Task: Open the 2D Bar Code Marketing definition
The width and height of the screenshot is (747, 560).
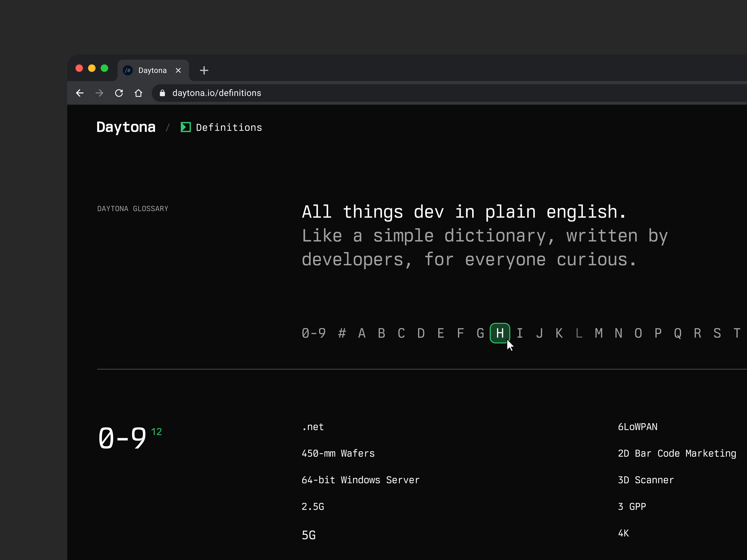Action: pos(677,453)
